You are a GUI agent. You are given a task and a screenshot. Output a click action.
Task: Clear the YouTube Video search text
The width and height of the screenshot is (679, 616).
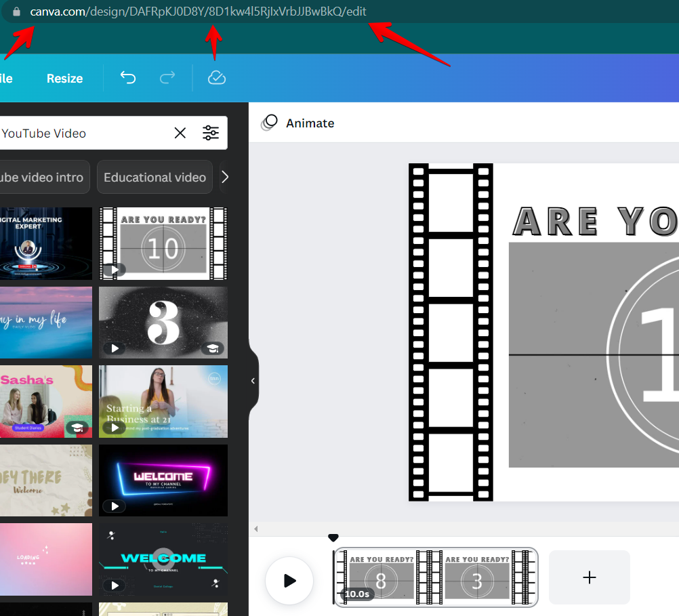[180, 133]
